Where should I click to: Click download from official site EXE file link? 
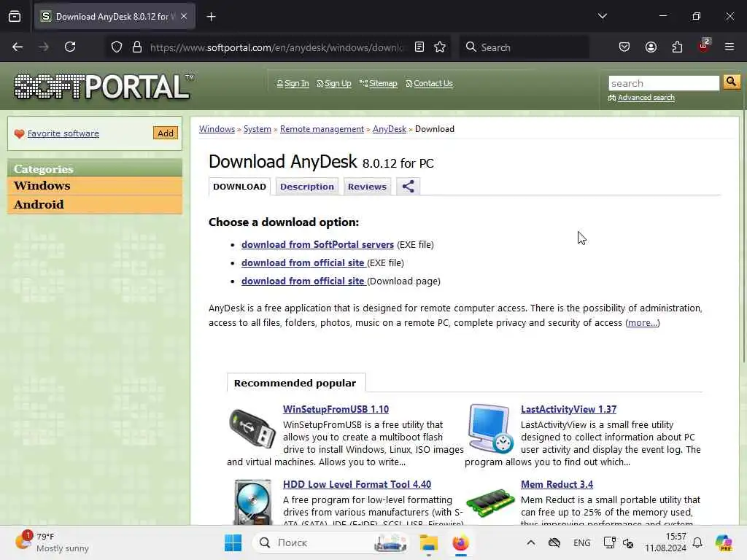303,262
